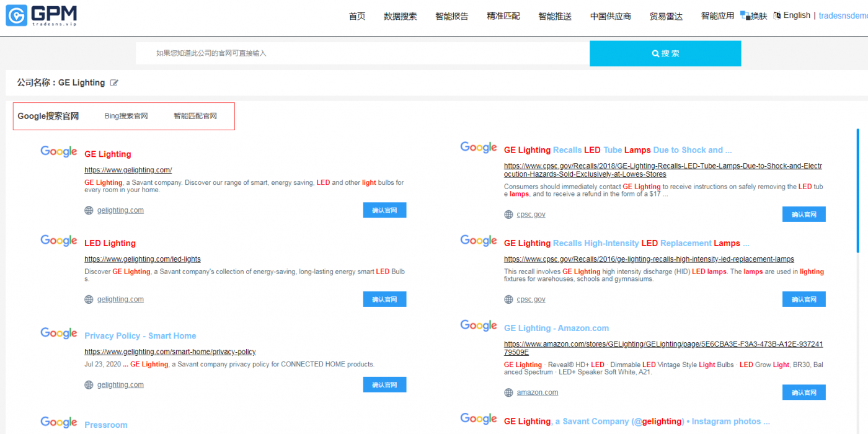Image resolution: width=868 pixels, height=434 pixels.
Task: Click the Google logo beside the GE Lighting result
Action: coord(59,152)
